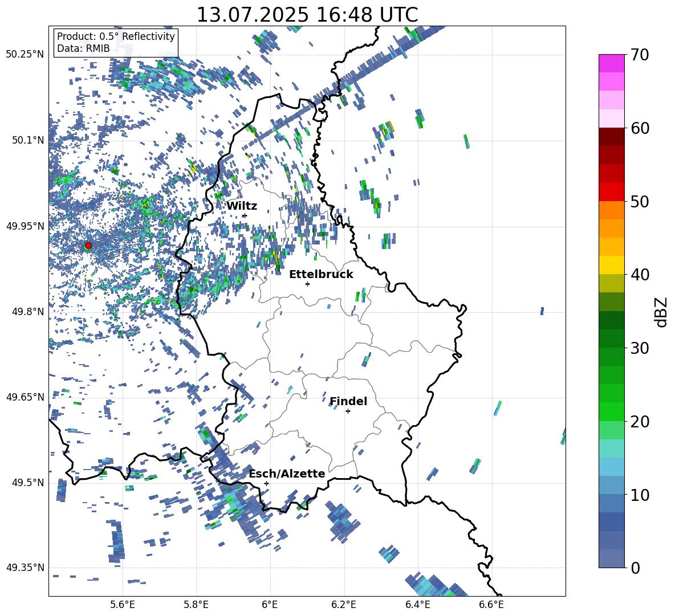
Task: Click the 49.35°N latitude label
Action: pyautogui.click(x=25, y=568)
